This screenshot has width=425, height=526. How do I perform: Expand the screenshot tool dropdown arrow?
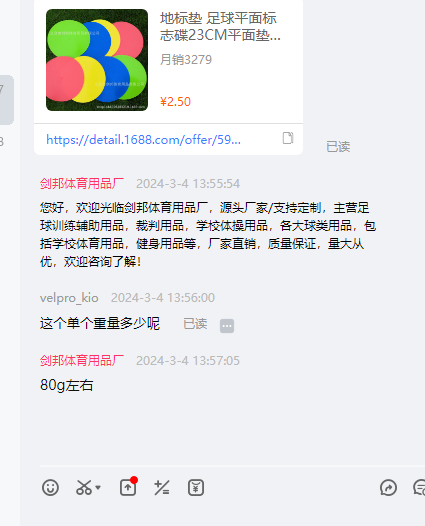(x=98, y=487)
